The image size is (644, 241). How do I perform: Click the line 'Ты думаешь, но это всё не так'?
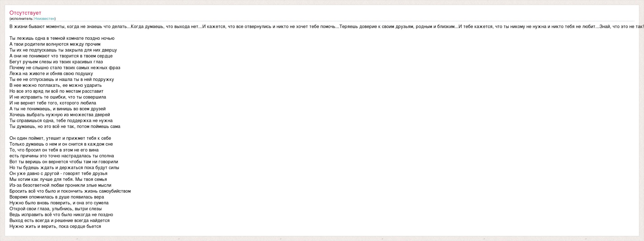(x=65, y=127)
